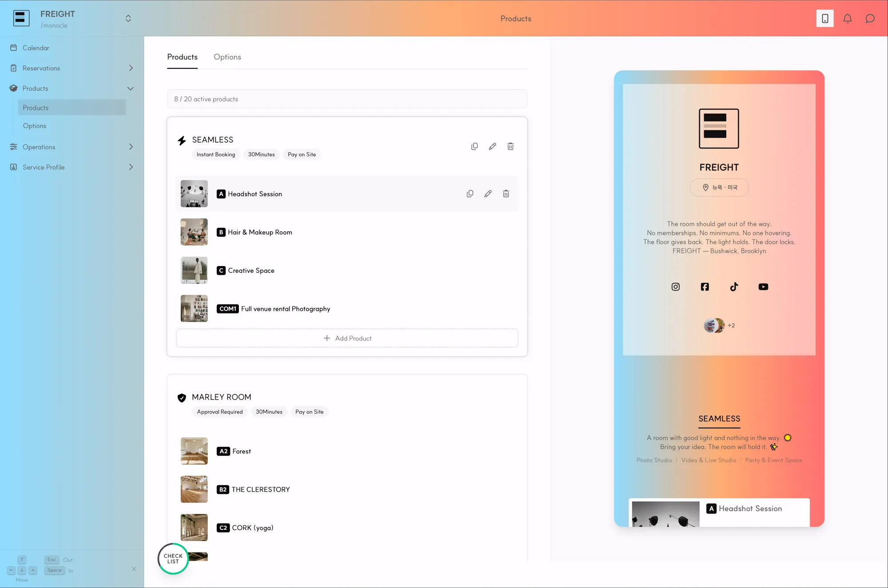This screenshot has width=888, height=588.
Task: Open the CORK (yoga) product row
Action: pyautogui.click(x=347, y=527)
